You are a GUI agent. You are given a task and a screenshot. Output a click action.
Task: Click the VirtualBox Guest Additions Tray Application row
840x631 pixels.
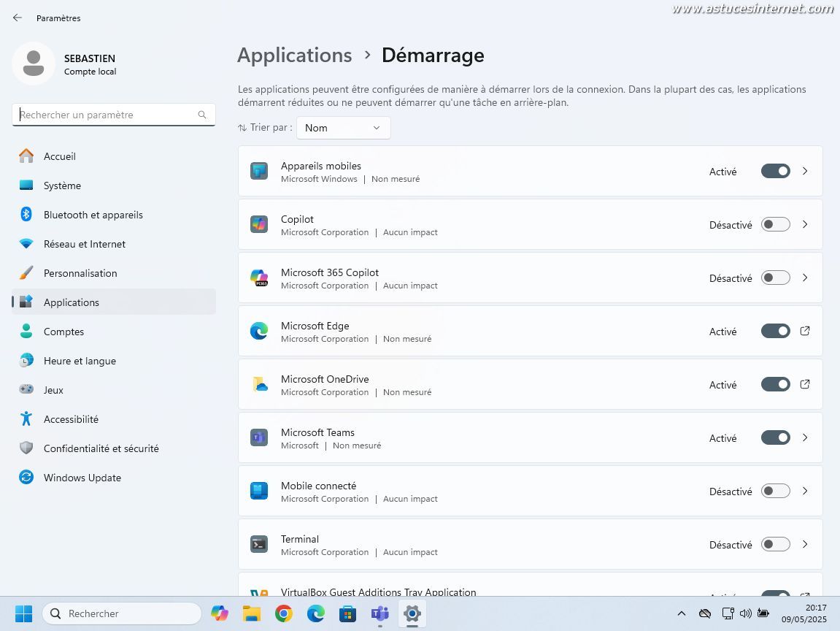[531, 584]
